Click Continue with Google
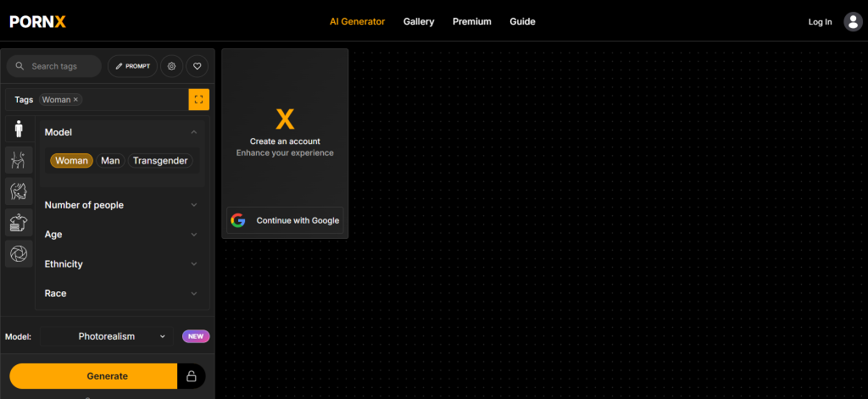 pos(285,220)
